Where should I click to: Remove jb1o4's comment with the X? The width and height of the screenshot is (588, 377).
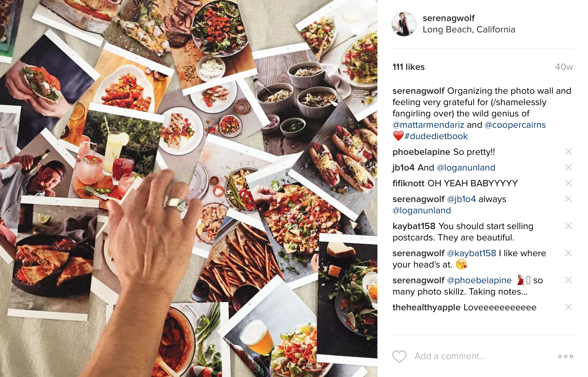point(568,167)
